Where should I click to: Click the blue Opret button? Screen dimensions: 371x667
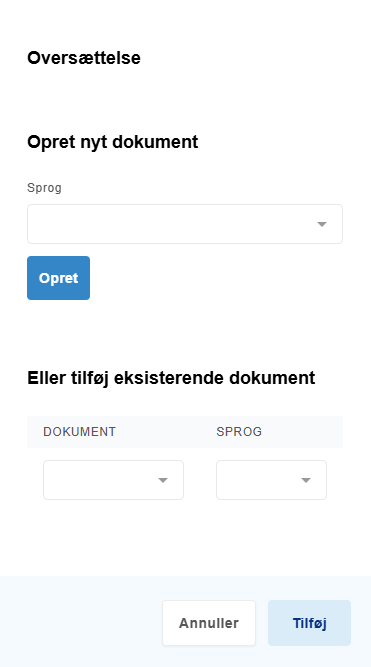58,278
